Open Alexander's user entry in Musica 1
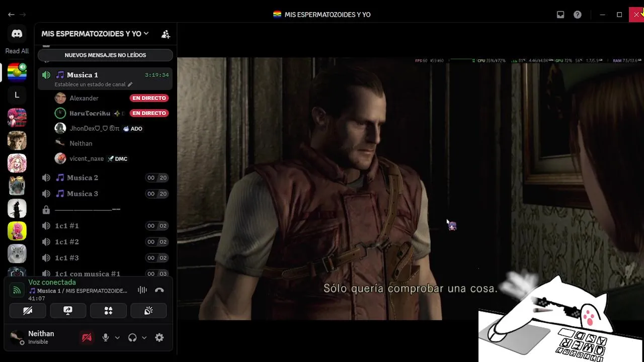 (111, 98)
